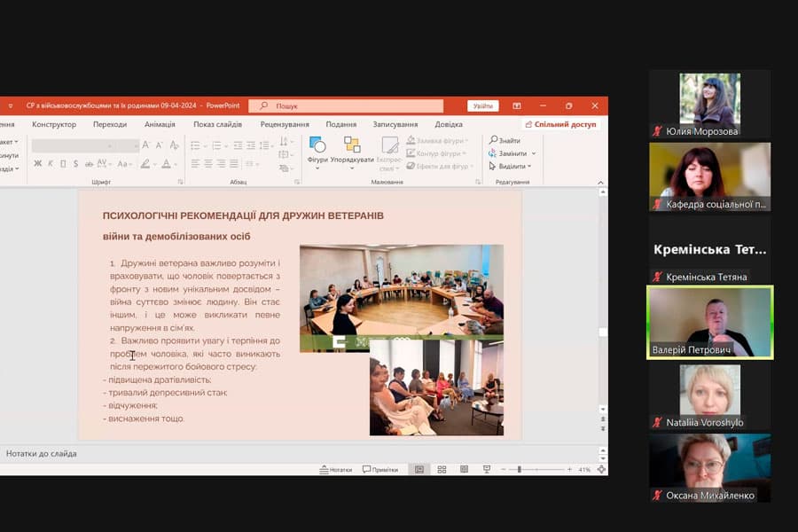Screen dimensions: 798x532
Task: Expand the Замінити dropdown
Action: click(533, 153)
